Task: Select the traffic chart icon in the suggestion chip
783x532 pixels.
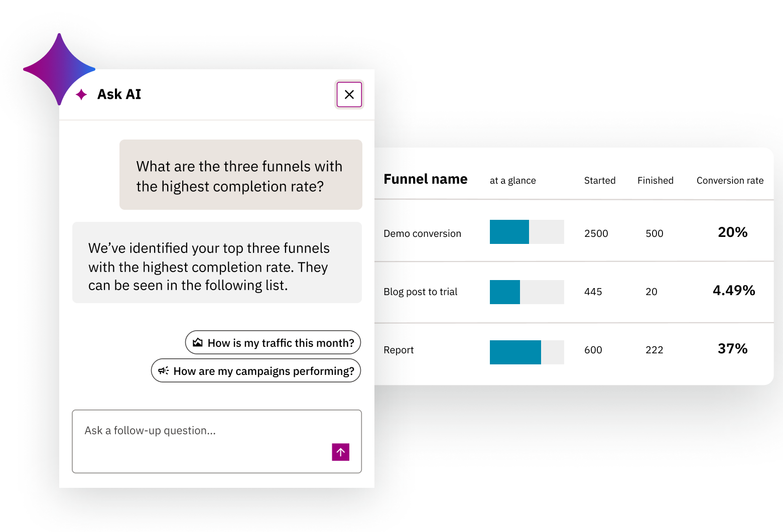Action: click(x=198, y=342)
